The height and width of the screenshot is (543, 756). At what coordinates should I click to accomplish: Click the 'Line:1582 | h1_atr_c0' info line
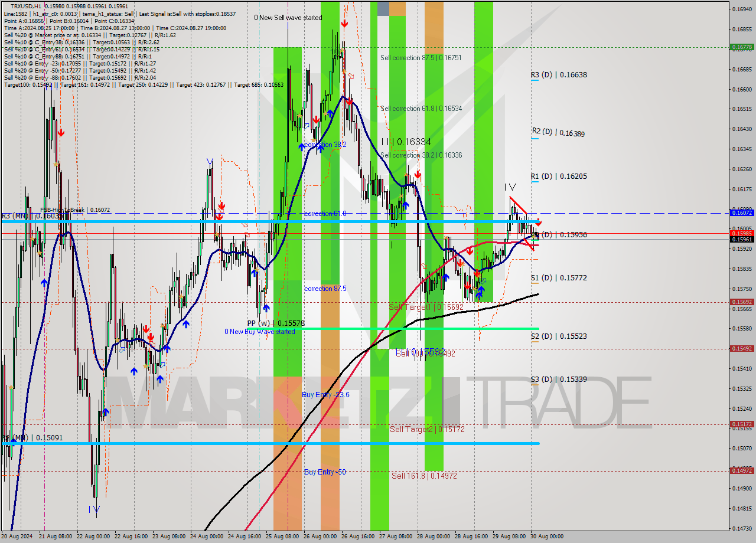120,14
